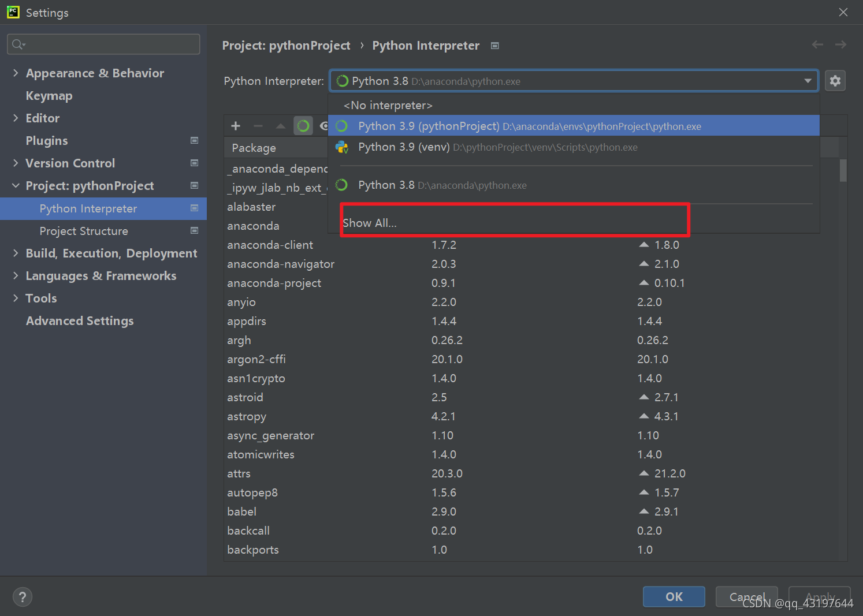Expand the Version Control node
This screenshot has width=863, height=616.
(x=16, y=163)
